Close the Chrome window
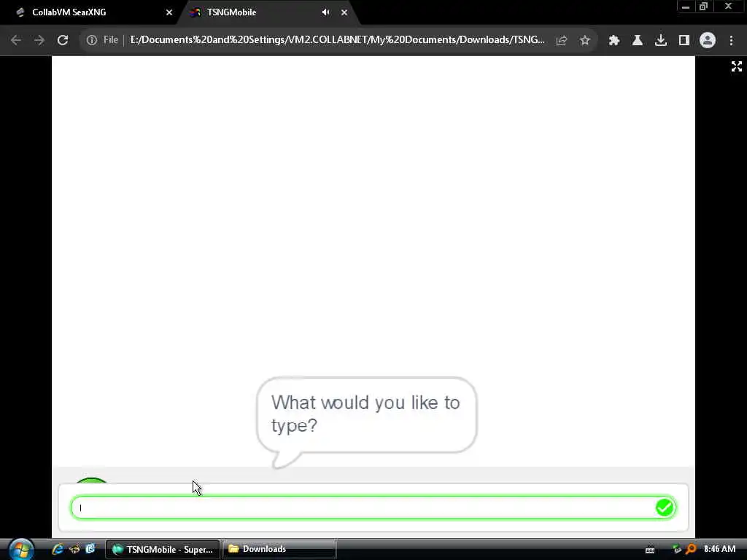747x560 pixels. [729, 7]
